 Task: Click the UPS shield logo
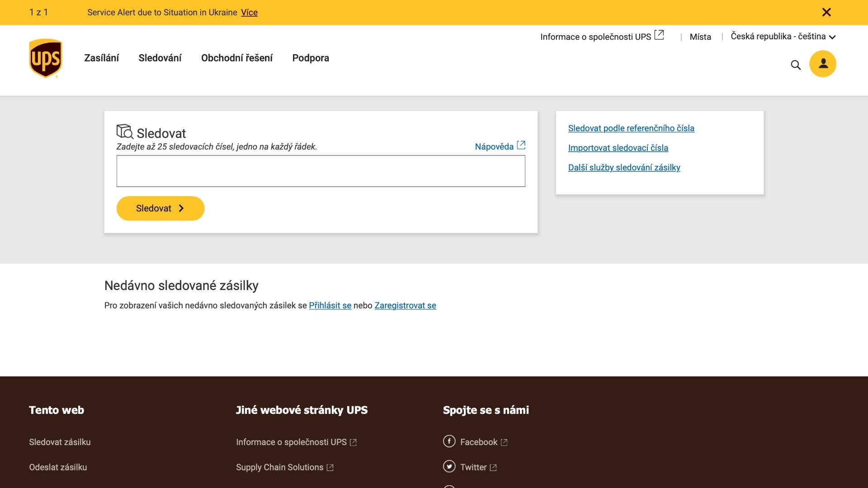tap(46, 58)
